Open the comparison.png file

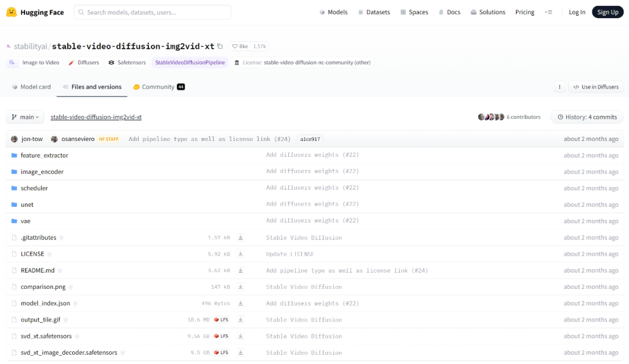point(43,287)
